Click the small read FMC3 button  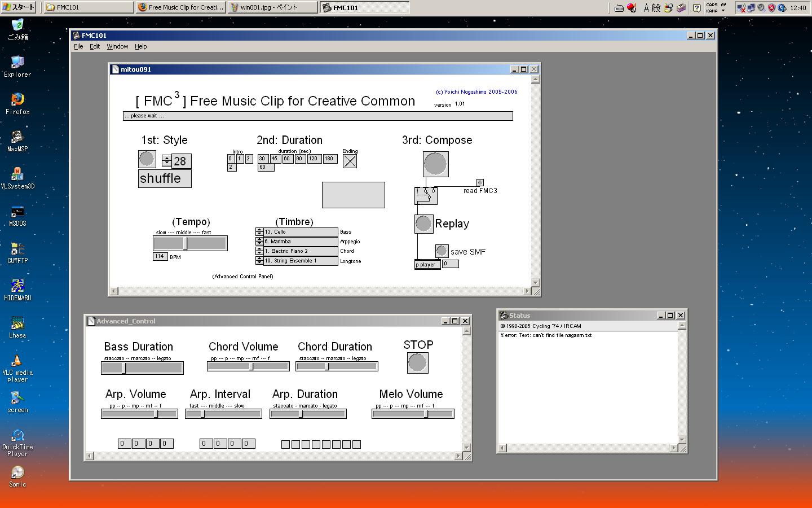pyautogui.click(x=480, y=183)
